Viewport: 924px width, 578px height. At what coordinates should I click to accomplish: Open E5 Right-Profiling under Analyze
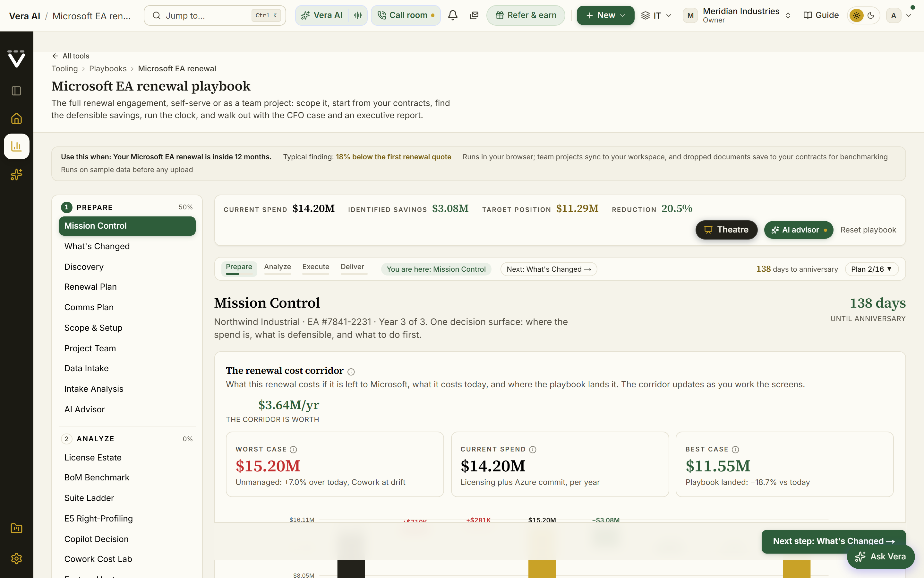[127, 519]
